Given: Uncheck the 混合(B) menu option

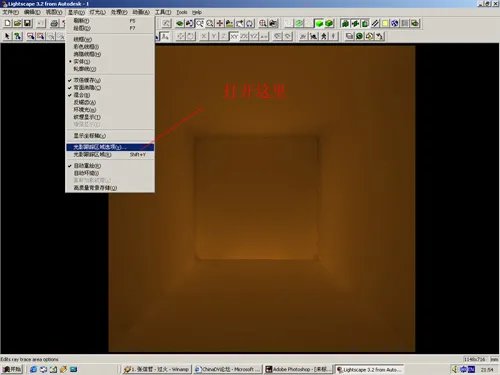Looking at the screenshot, I should tap(110, 95).
